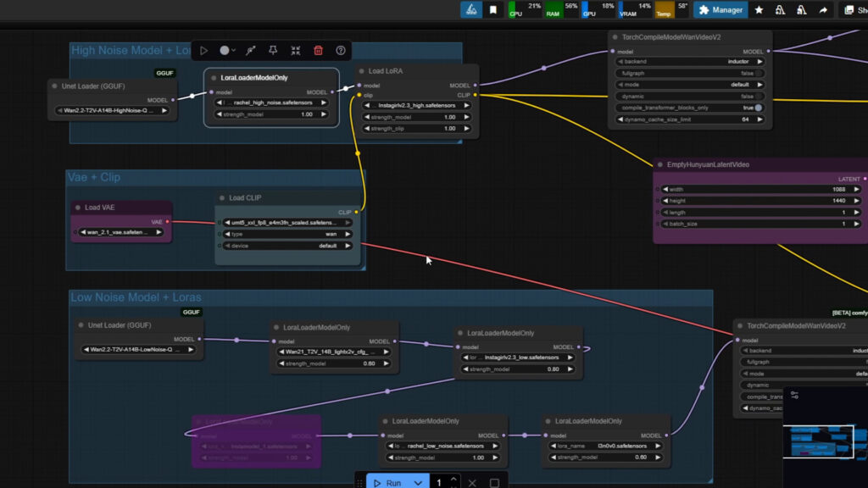Click the minimap workflow thumbnail
The image size is (868, 488).
pyautogui.click(x=824, y=440)
